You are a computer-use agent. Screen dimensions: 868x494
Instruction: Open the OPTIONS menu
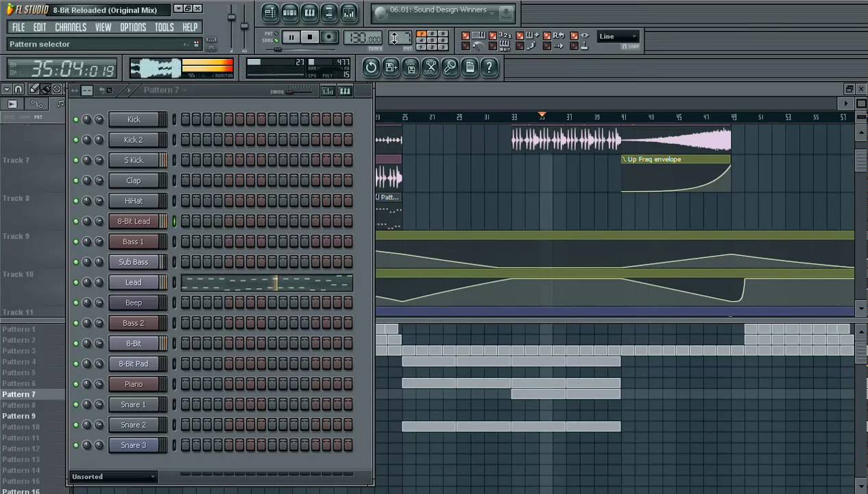(133, 27)
